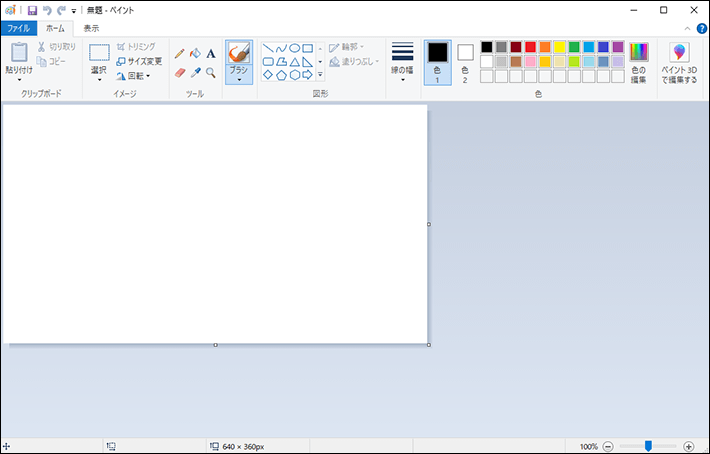Expand the Brush (ブラシ) dropdown arrow

click(x=239, y=80)
